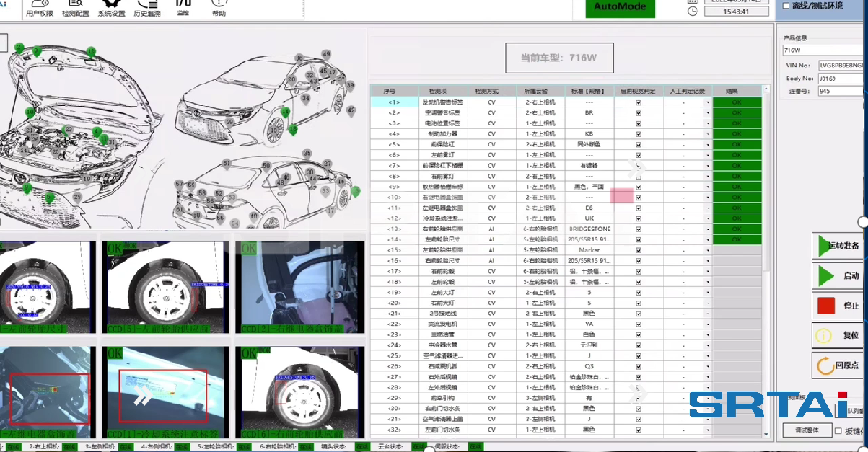The width and height of the screenshot is (868, 452).
Task: Open manual judgment dropdown for row <2>
Action: 708,113
